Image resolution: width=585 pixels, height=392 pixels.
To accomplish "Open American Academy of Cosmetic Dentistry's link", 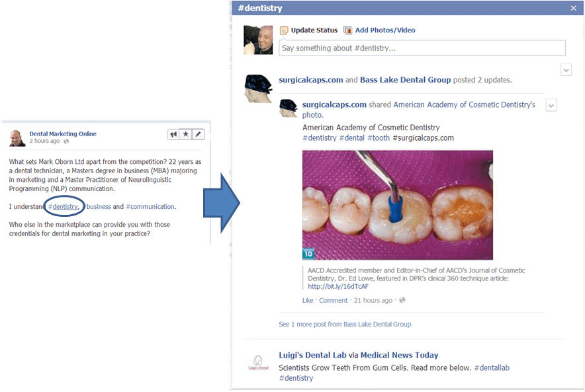I will coord(464,104).
